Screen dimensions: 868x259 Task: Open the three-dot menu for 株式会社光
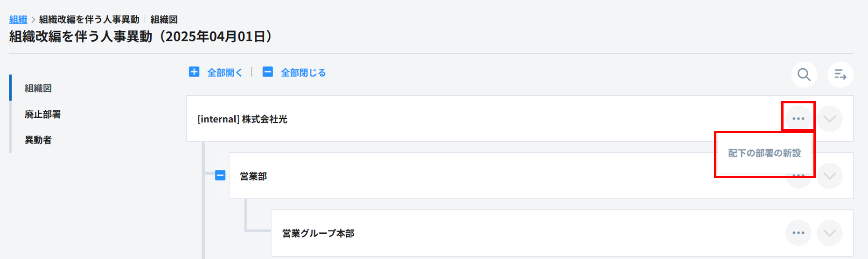pos(798,119)
